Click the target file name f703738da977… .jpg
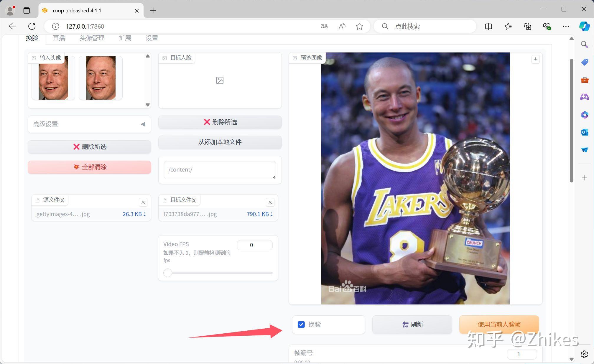This screenshot has height=364, width=594. [x=190, y=214]
